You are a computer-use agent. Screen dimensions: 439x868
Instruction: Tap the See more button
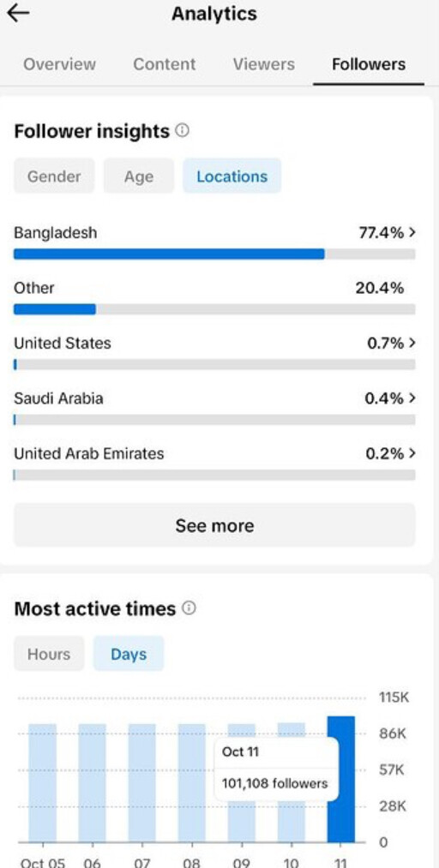pos(215,524)
